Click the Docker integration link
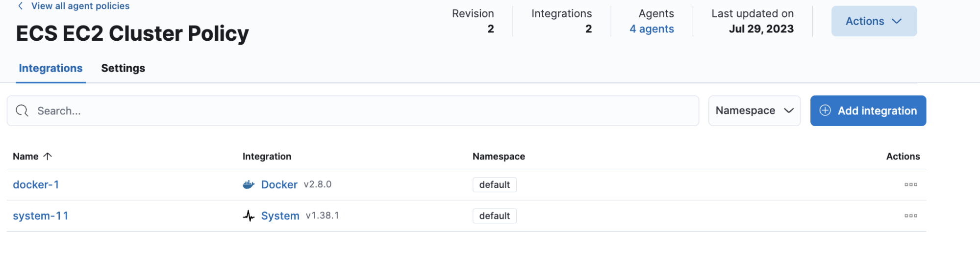This screenshot has width=980, height=263. [279, 184]
